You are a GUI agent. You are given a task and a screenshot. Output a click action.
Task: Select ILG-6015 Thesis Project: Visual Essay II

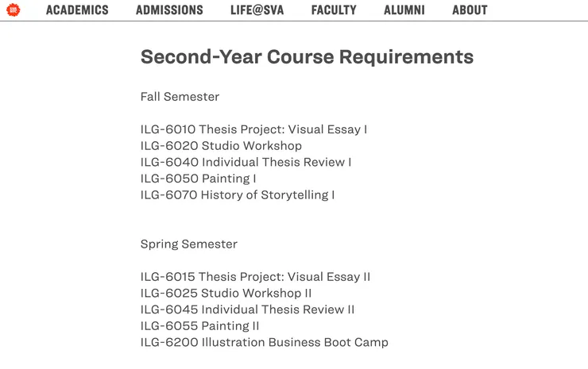pos(255,277)
